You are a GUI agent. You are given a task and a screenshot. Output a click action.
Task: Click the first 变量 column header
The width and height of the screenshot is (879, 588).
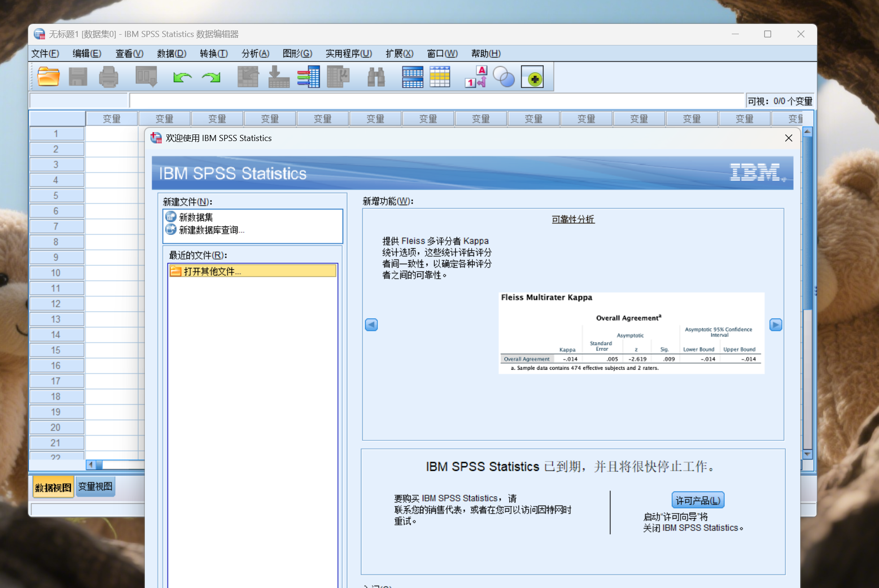click(112, 119)
